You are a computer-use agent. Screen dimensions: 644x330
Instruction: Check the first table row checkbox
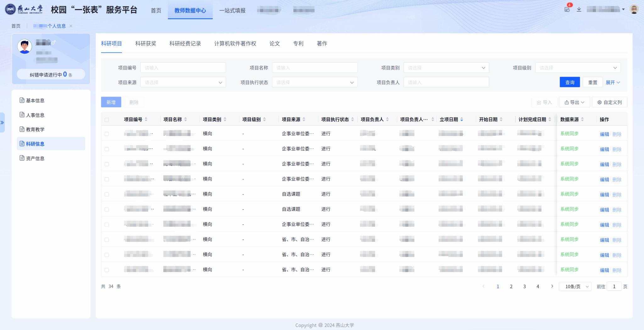pyautogui.click(x=107, y=134)
